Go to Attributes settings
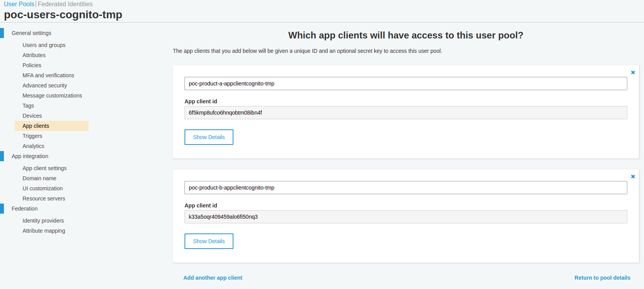Screen dimensions: 644x289 [34, 55]
